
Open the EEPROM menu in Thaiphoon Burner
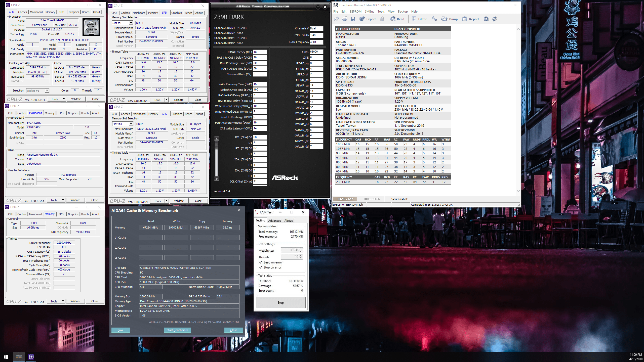355,12
